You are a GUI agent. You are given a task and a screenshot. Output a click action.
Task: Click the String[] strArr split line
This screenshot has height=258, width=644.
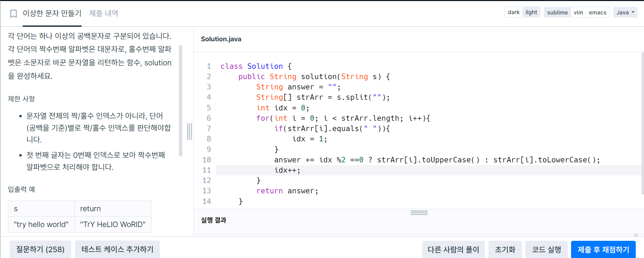(323, 97)
